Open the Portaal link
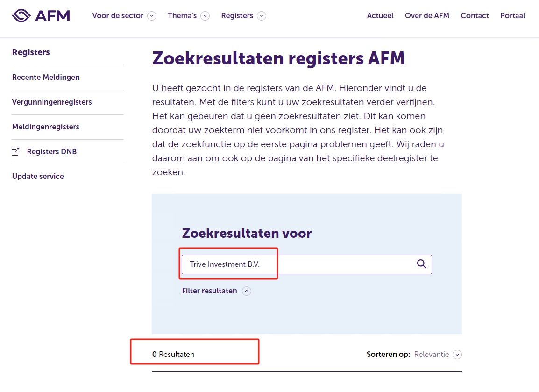This screenshot has width=539, height=392. tap(512, 16)
